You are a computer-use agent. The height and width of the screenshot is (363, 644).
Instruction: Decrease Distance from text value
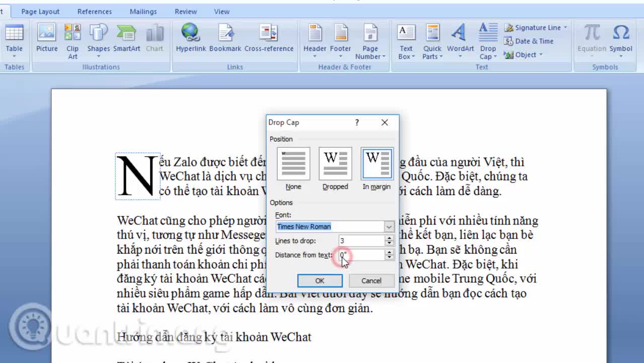click(389, 258)
